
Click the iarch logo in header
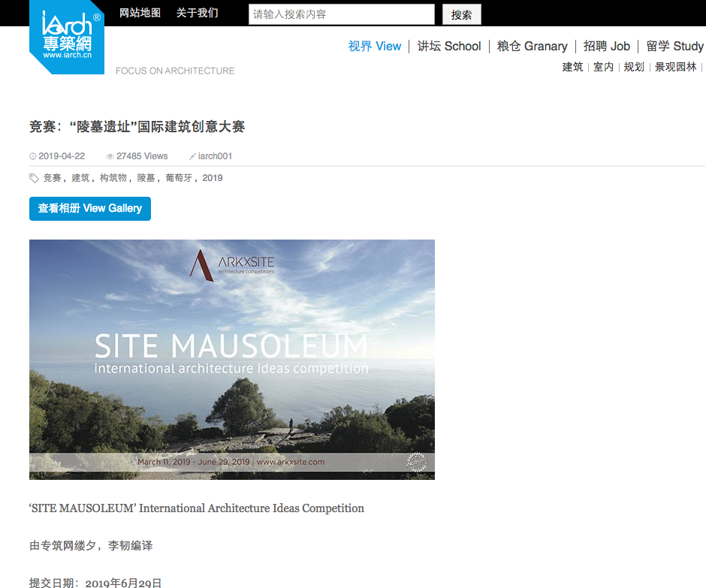tap(66, 36)
